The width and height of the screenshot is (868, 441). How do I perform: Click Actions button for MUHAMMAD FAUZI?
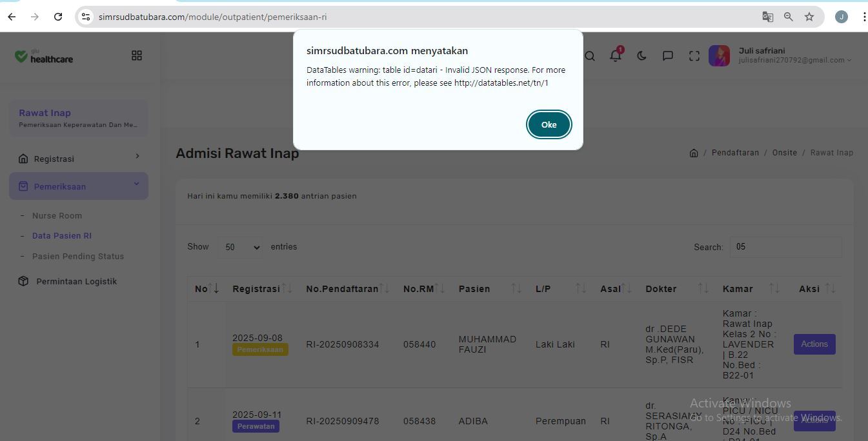[814, 344]
